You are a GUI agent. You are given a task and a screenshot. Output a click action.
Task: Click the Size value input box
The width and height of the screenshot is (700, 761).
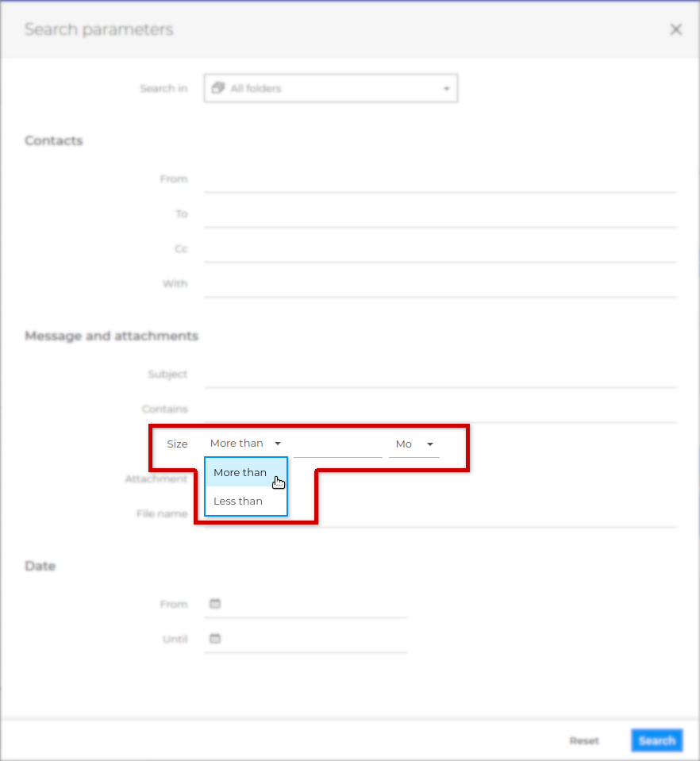tap(337, 445)
